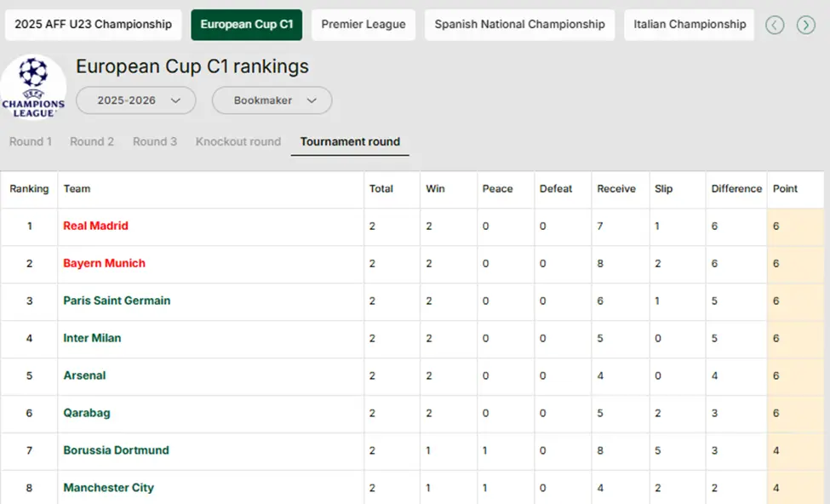Viewport: 830px width, 504px height.
Task: Open the Real Madrid team link
Action: (95, 226)
